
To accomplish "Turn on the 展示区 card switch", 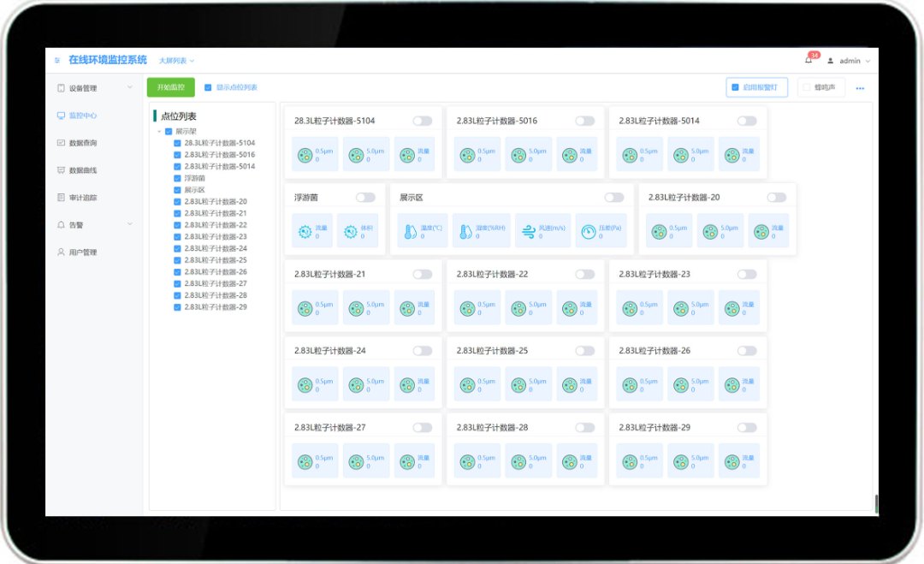I will click(614, 198).
